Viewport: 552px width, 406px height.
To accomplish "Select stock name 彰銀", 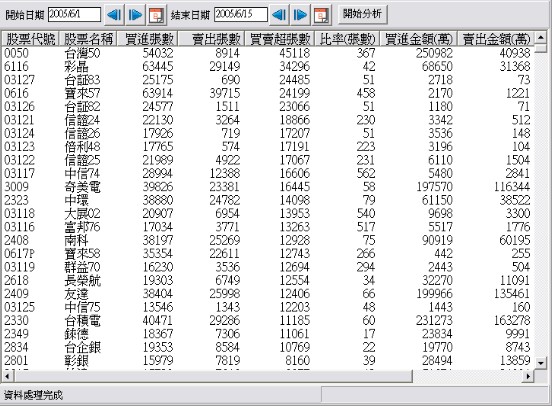I will (x=76, y=361).
